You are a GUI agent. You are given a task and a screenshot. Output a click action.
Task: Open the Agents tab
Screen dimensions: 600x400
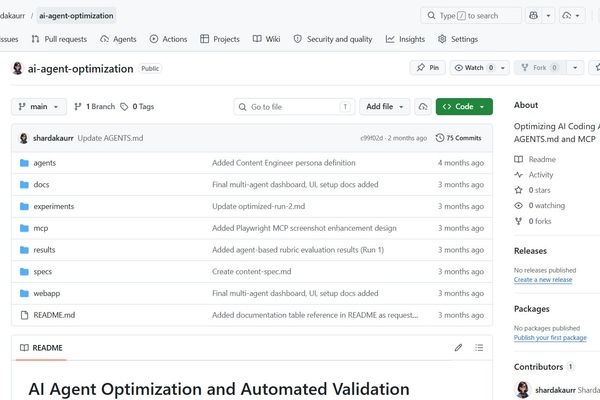tap(118, 39)
